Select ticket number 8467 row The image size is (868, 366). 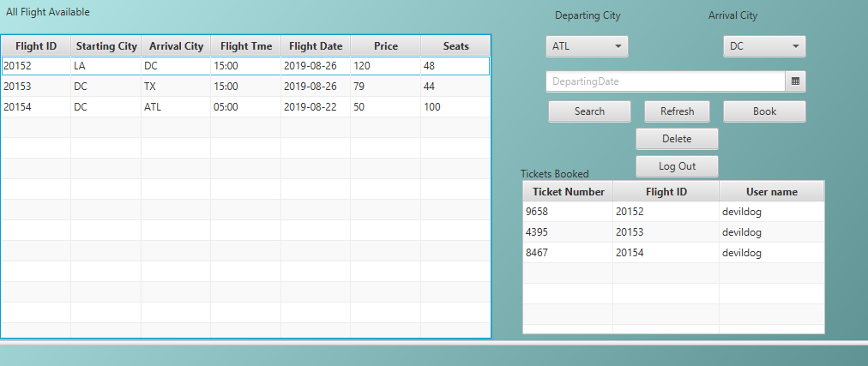[x=673, y=253]
